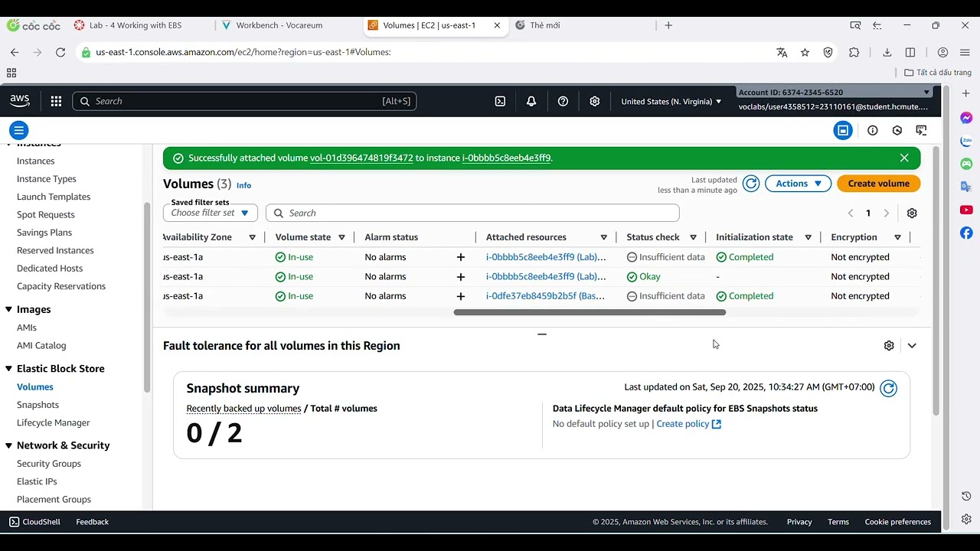Bookmark this page with the star icon
The image size is (980, 551).
[805, 52]
